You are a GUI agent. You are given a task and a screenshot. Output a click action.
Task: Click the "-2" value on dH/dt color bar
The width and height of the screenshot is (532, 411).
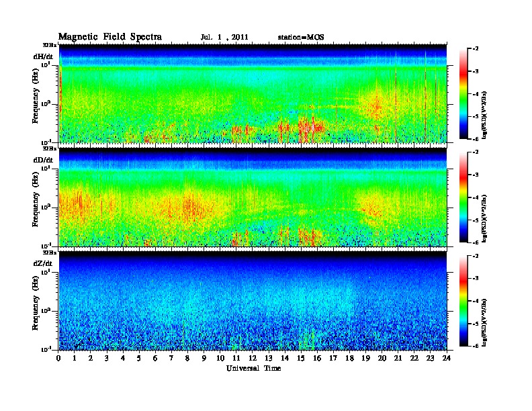point(476,49)
